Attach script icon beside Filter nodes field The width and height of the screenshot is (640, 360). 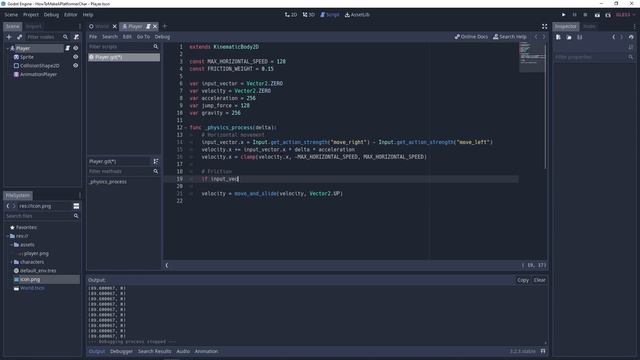click(x=76, y=37)
